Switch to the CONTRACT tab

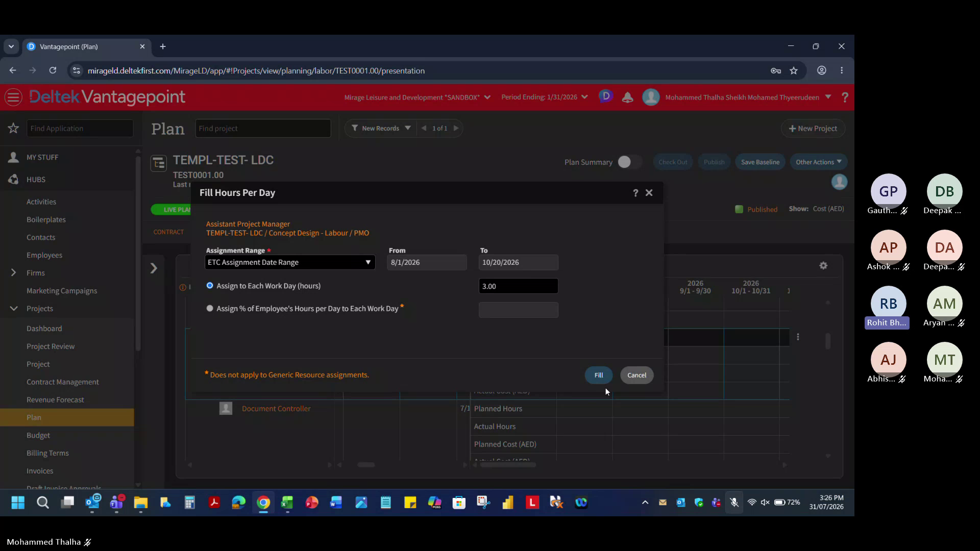(x=168, y=232)
